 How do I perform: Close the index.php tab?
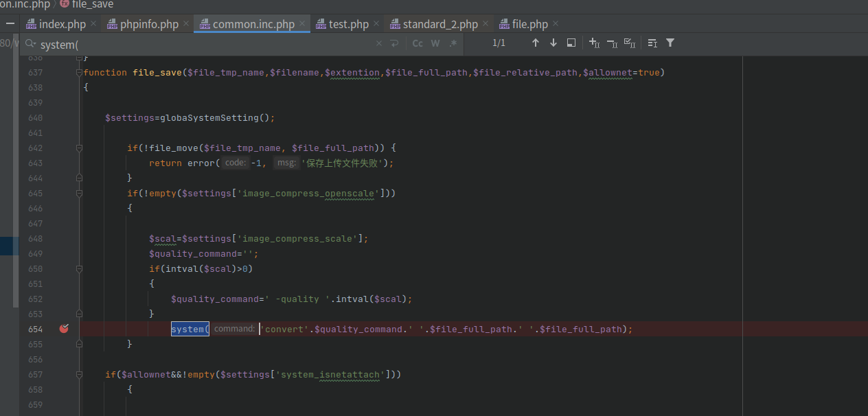tap(93, 24)
